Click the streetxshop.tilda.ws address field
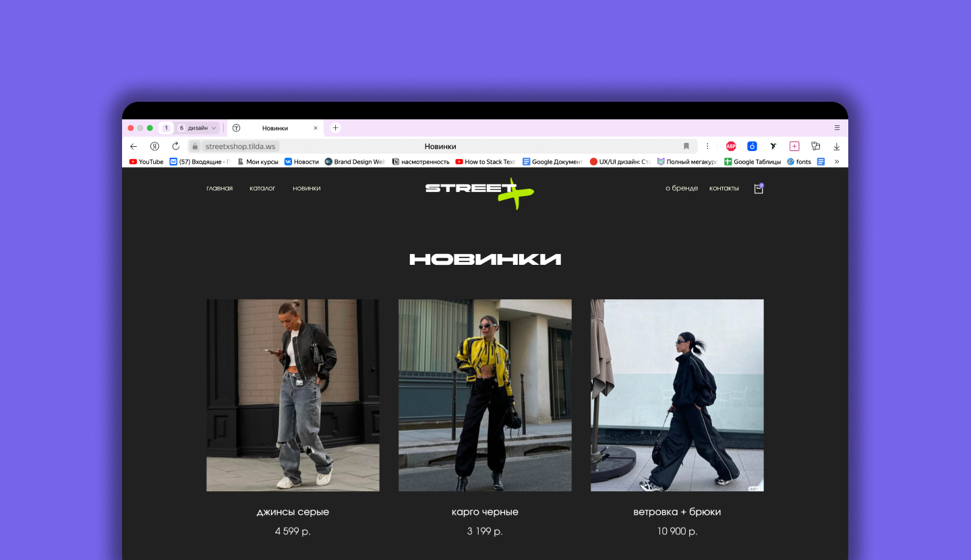Viewport: 971px width, 560px height. pyautogui.click(x=241, y=146)
